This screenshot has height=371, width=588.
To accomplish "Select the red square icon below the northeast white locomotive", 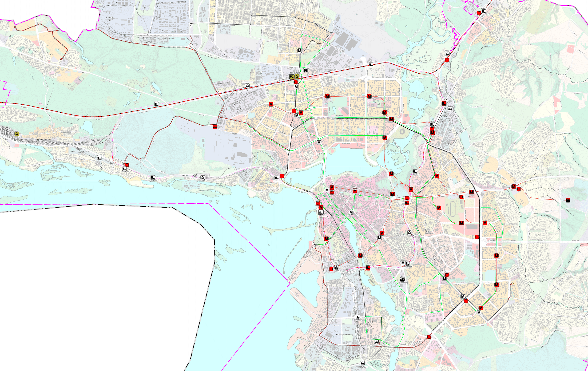I will (x=447, y=59).
